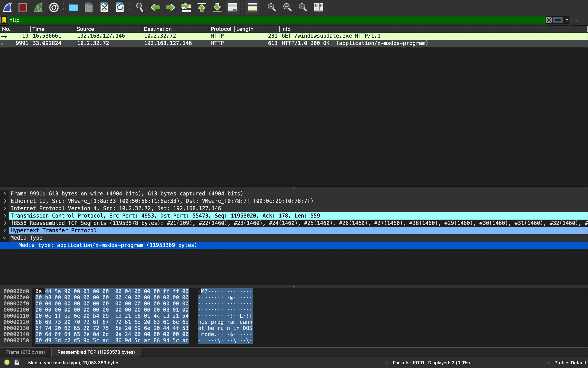Close this capture file

[105, 7]
